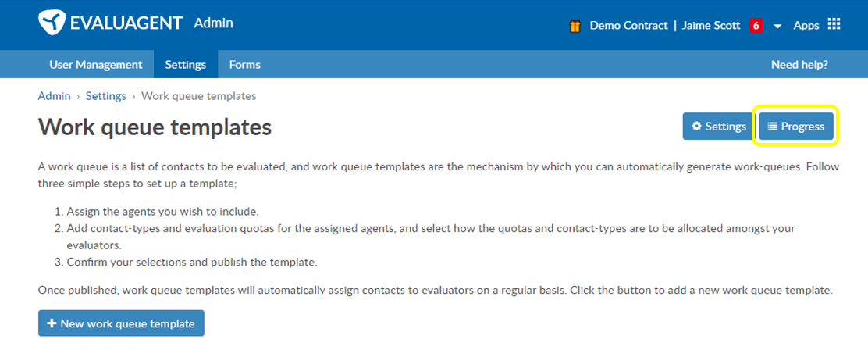Select the Settings navigation tab
The height and width of the screenshot is (350, 868).
(x=186, y=64)
